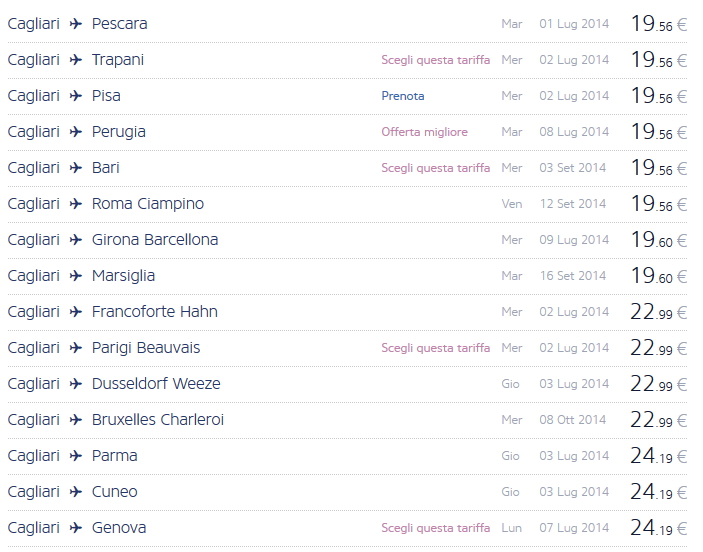This screenshot has height=552, width=703.
Task: Click Offerta migliore on the Perugia row
Action: (x=424, y=132)
